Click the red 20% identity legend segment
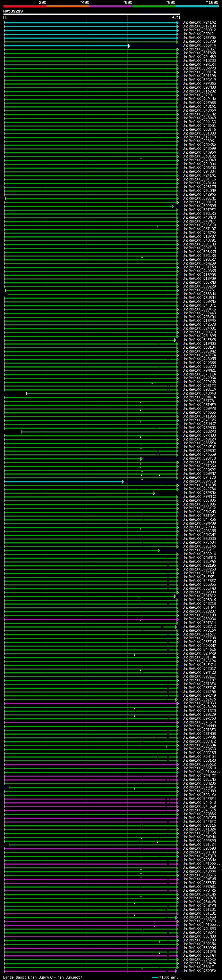The width and height of the screenshot is (222, 980). 25,6
